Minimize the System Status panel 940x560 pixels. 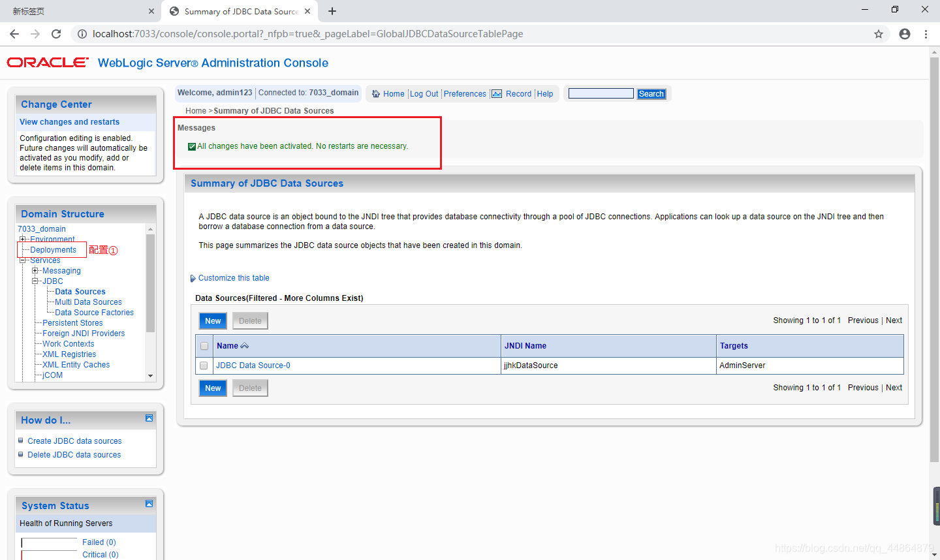click(x=149, y=503)
